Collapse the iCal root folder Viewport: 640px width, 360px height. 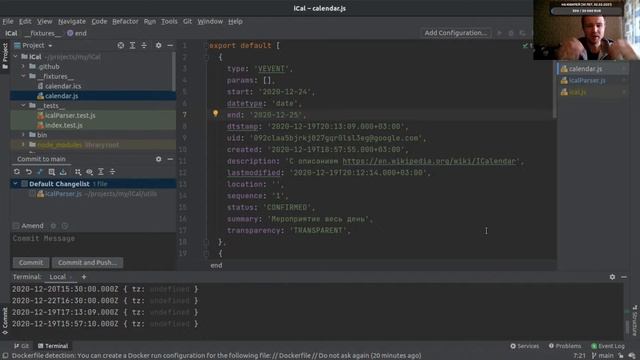[16, 57]
